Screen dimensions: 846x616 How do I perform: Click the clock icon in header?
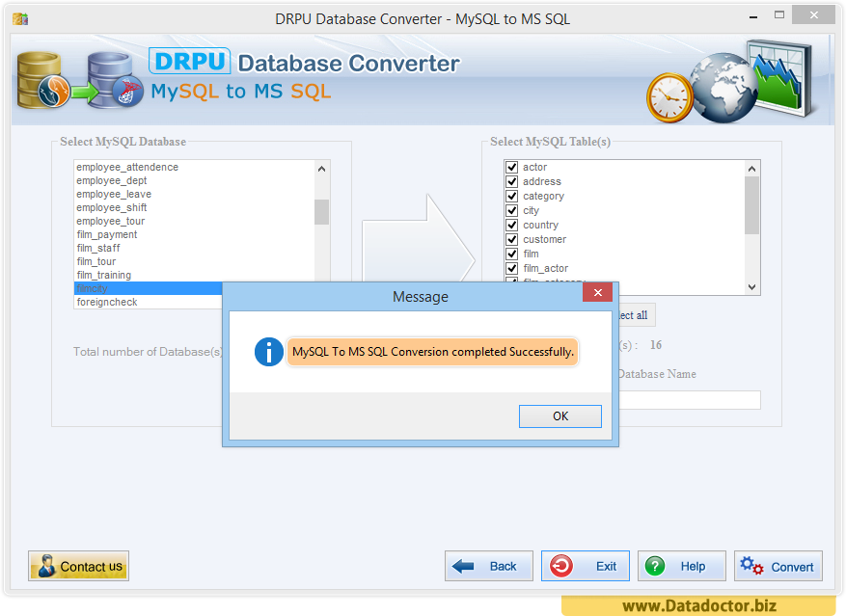[670, 98]
